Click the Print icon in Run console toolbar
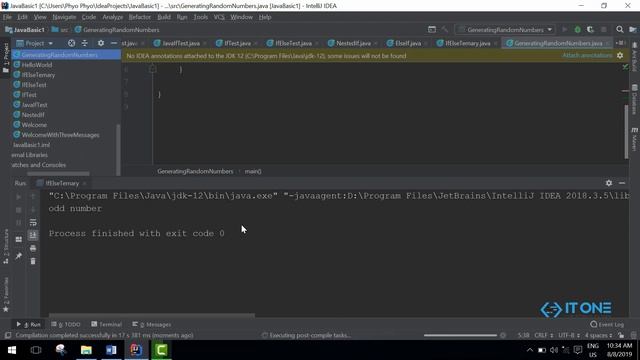This screenshot has height=360, width=640. 33,248
